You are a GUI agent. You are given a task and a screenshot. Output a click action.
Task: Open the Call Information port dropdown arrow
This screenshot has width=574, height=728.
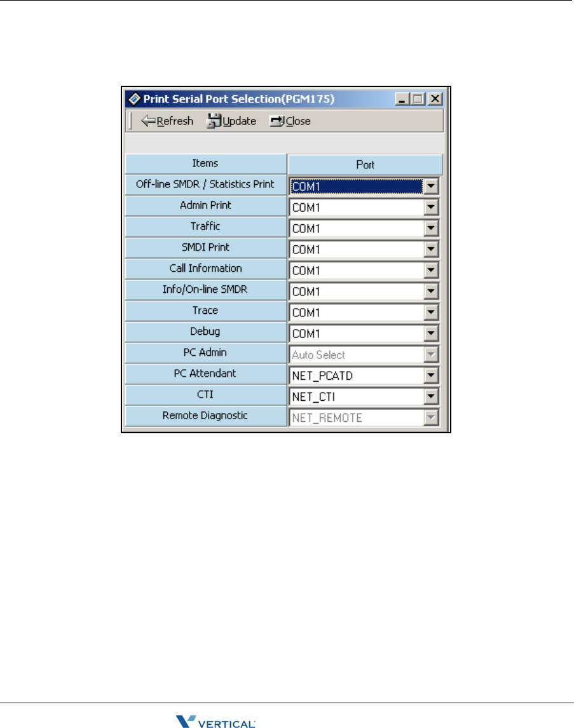(431, 270)
